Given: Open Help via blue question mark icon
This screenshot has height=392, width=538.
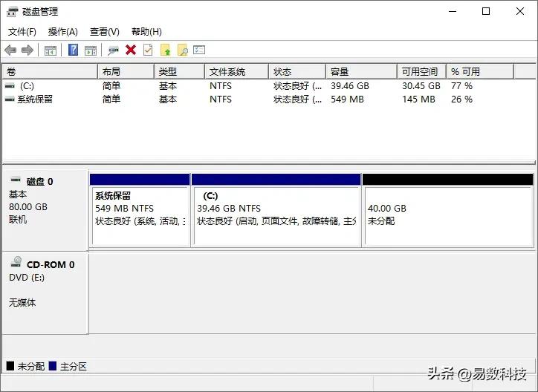Looking at the screenshot, I should (73, 50).
